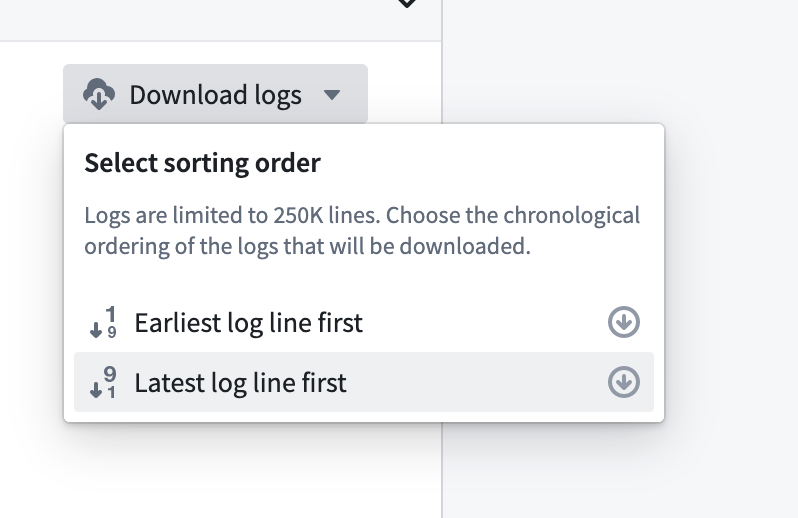Expand the Download logs caret arrow

[333, 95]
